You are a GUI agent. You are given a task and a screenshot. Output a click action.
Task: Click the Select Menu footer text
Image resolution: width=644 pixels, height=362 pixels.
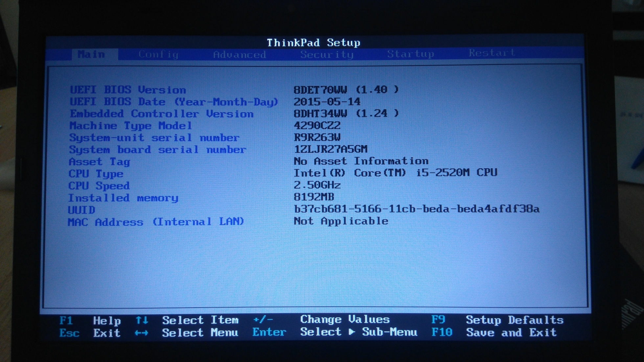(x=200, y=333)
